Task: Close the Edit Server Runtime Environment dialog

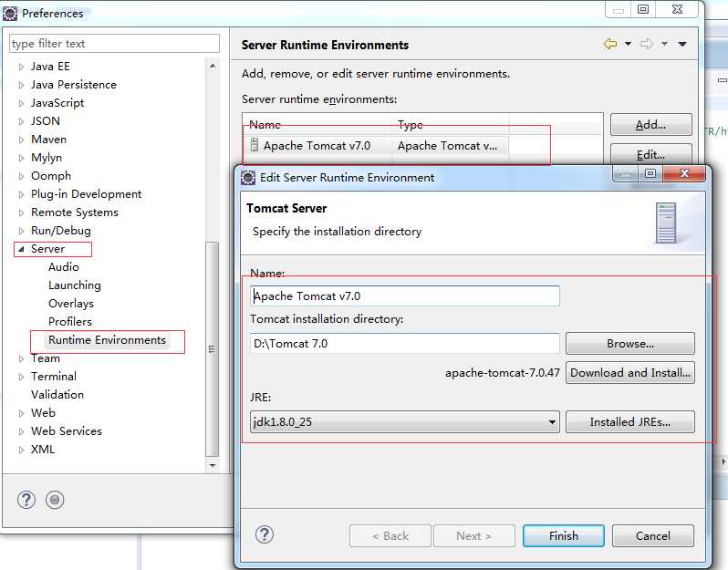Action: tap(684, 173)
